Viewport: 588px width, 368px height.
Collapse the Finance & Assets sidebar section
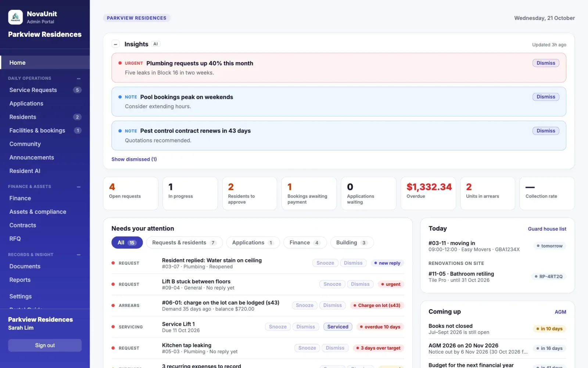click(x=79, y=187)
